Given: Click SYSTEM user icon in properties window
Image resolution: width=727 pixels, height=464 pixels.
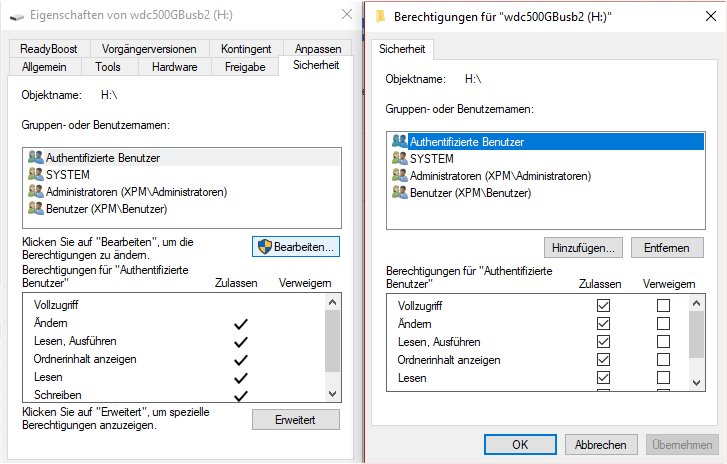Looking at the screenshot, I should coord(36,174).
